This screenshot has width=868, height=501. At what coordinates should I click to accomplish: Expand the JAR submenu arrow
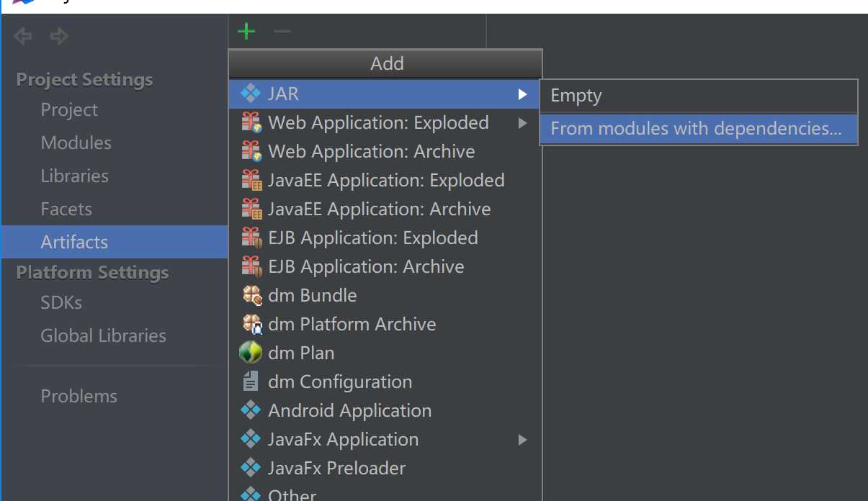coord(522,94)
